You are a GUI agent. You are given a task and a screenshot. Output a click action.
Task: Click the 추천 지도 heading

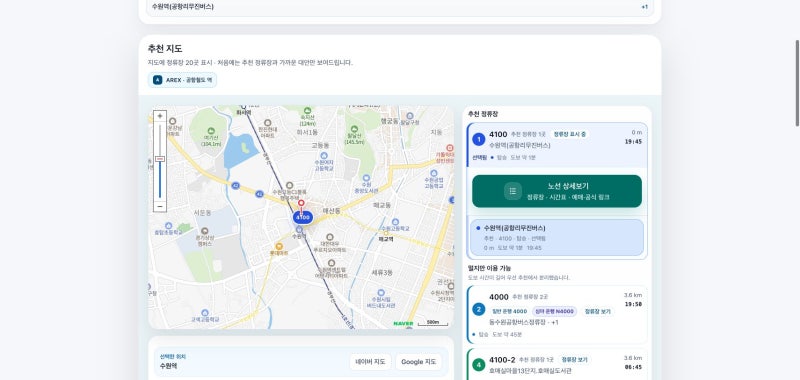click(165, 48)
